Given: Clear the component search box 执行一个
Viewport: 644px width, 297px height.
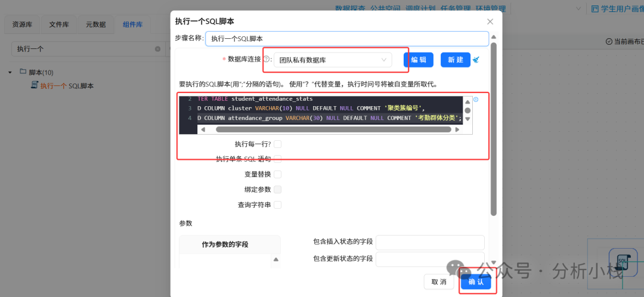Looking at the screenshot, I should tap(157, 49).
